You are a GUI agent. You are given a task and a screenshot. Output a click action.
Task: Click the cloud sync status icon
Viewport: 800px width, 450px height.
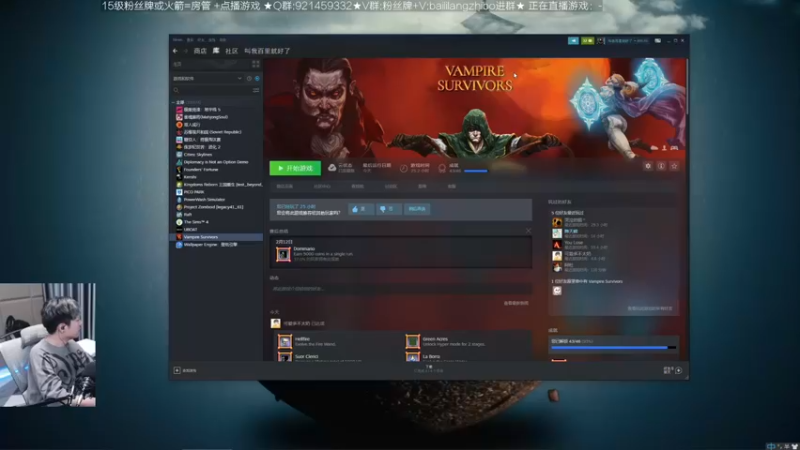(332, 167)
